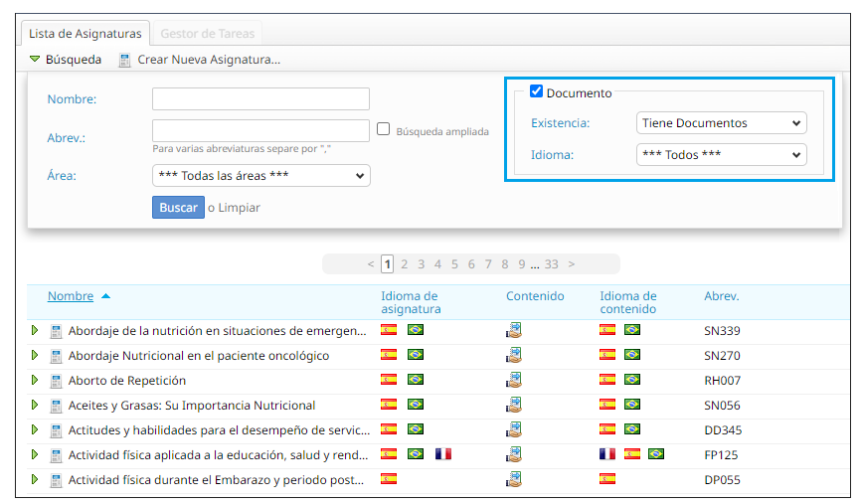Screen dimensions: 860x504
Task: Click document icon of Aborto de Repetición
Action: pyautogui.click(x=56, y=381)
